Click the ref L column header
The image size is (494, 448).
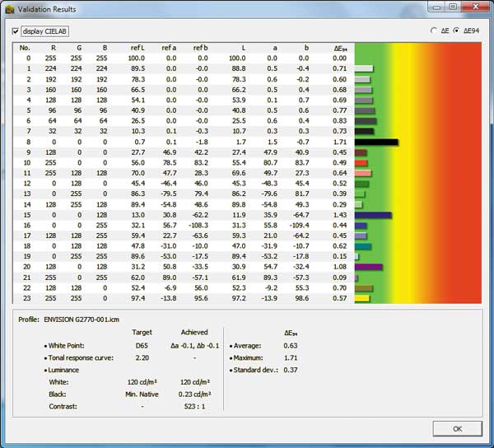point(137,48)
